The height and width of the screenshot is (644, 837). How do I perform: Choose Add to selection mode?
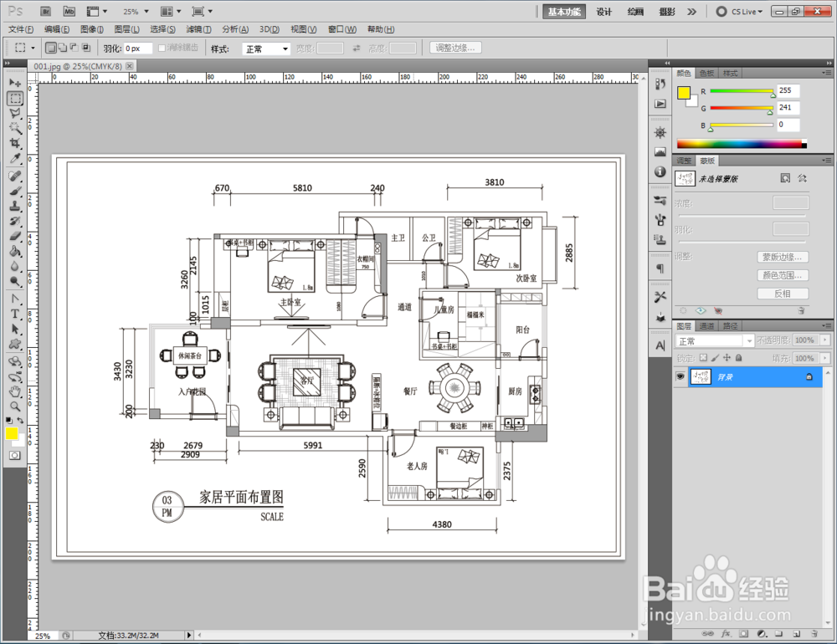pos(63,48)
